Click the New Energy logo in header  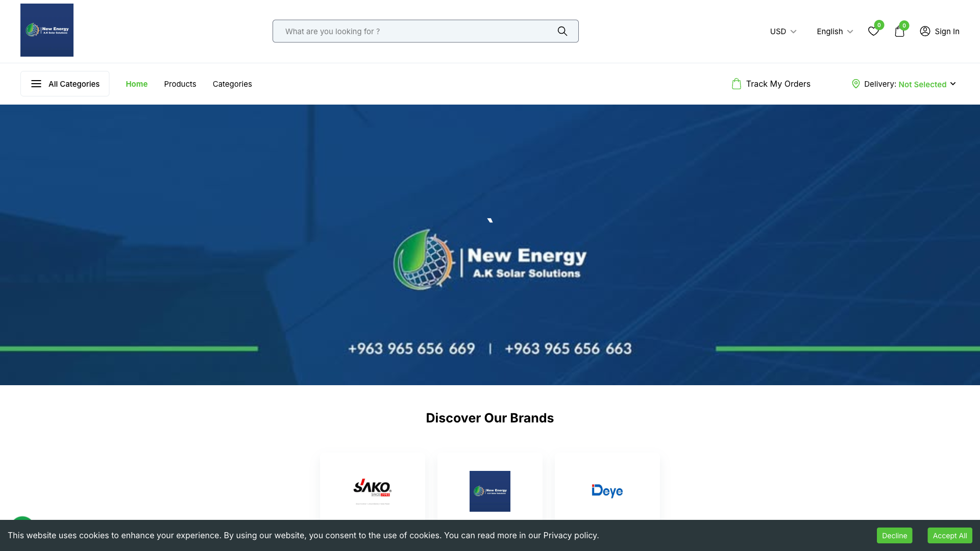[47, 30]
